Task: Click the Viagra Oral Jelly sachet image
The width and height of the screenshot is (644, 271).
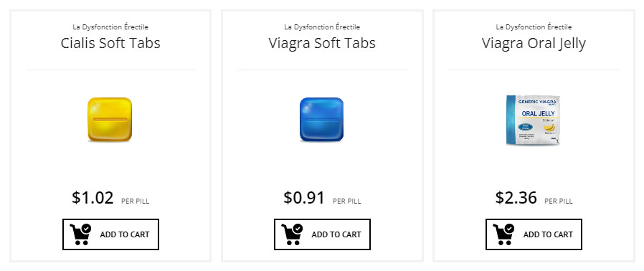Action: pos(533,120)
